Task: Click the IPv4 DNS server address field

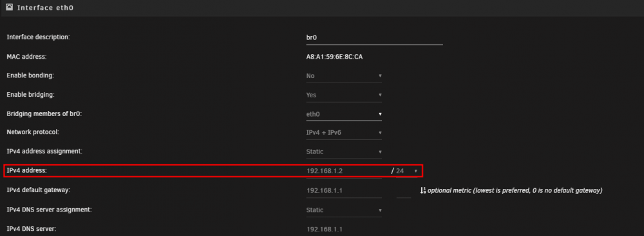Action: (x=344, y=229)
